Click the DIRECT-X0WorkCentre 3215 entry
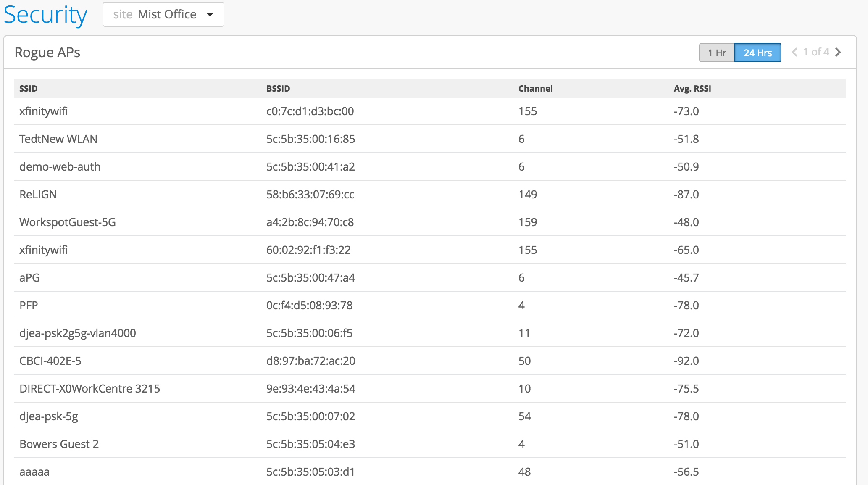Screen dimensions: 868x485 pos(89,388)
